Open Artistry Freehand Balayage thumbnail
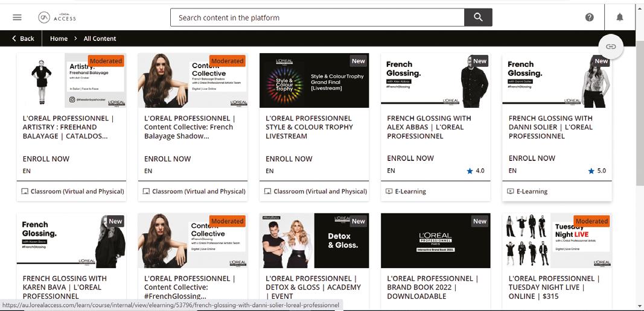The width and height of the screenshot is (644, 311). (x=71, y=80)
